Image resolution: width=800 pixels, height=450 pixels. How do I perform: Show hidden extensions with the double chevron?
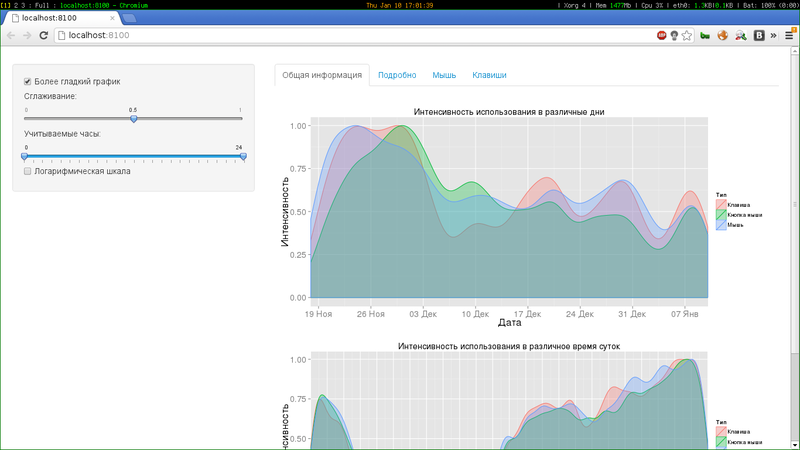point(773,35)
